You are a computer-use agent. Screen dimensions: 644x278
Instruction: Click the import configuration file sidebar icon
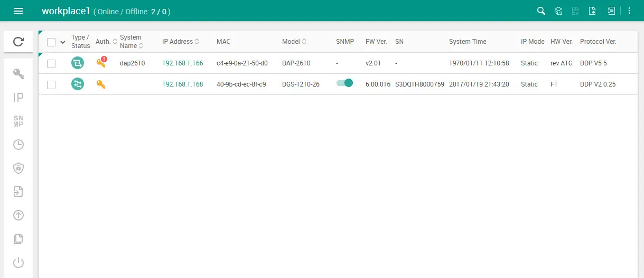[x=18, y=191]
